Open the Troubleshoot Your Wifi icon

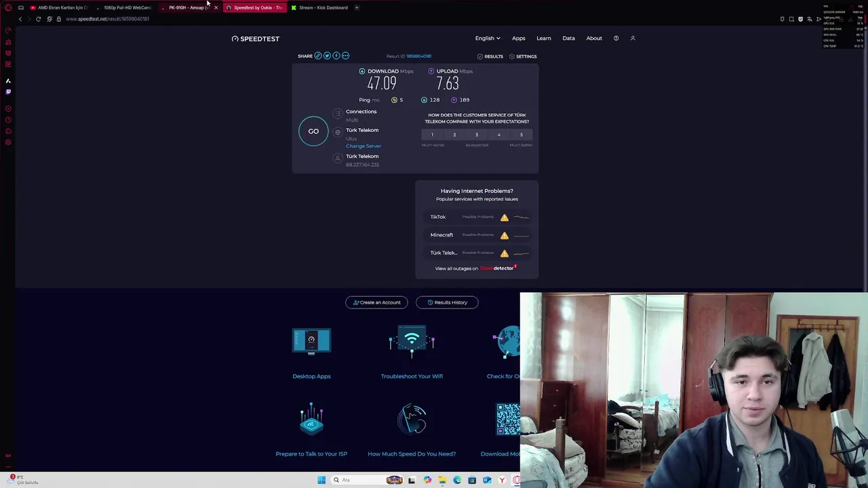412,340
